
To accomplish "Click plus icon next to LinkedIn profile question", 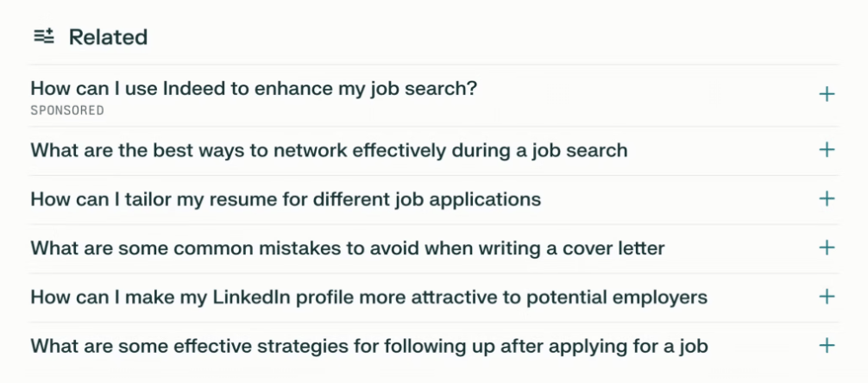I will 827,297.
